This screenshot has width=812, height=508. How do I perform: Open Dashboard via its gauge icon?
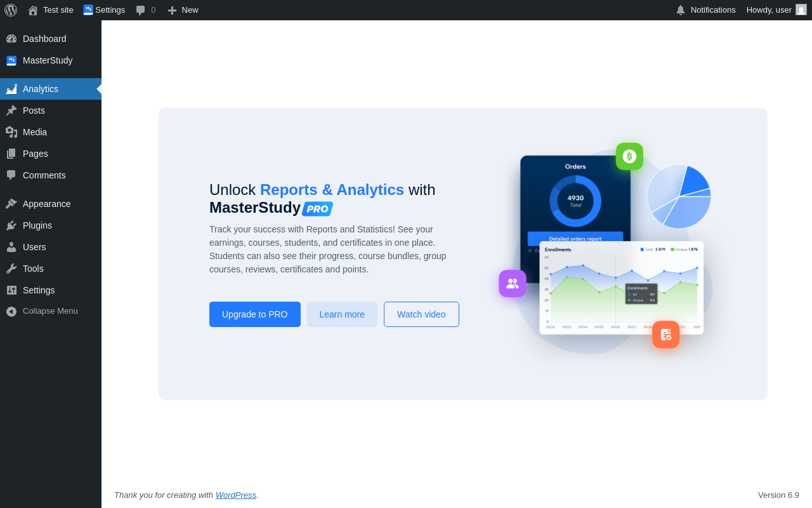(11, 39)
